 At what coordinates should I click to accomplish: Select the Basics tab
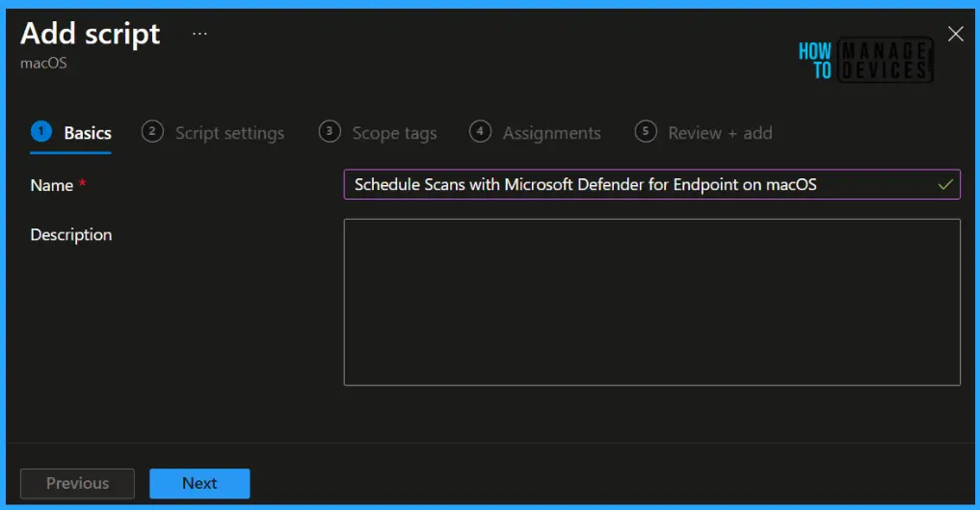[70, 132]
